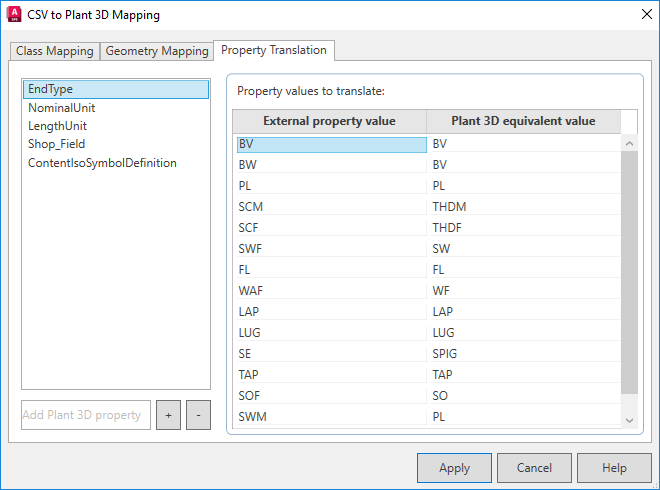Click the Autodesk app icon in title bar
Viewport: 660px width, 490px height.
click(14, 14)
